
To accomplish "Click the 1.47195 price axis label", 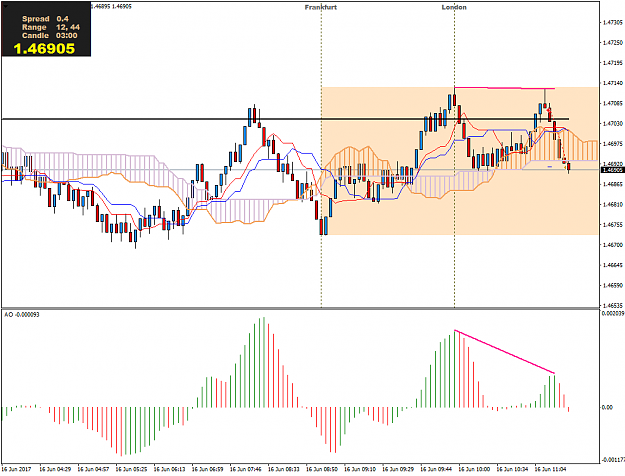I will pos(612,63).
